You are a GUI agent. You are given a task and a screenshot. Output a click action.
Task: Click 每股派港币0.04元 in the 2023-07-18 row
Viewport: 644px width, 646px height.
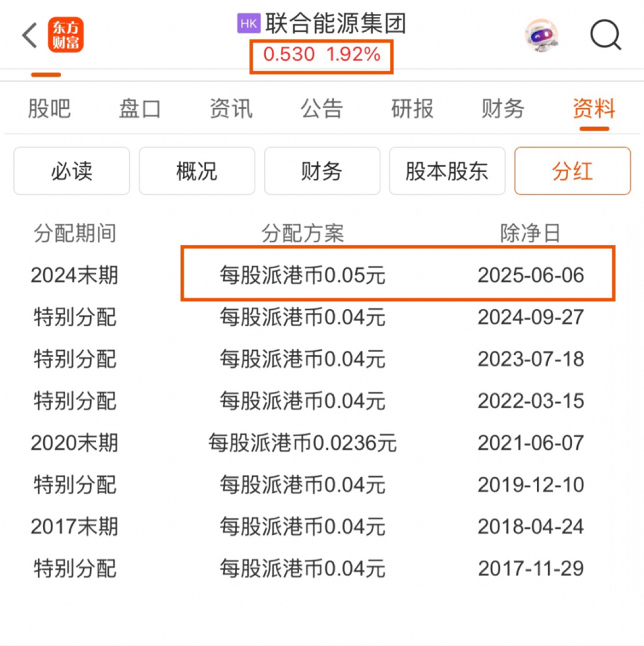302,359
